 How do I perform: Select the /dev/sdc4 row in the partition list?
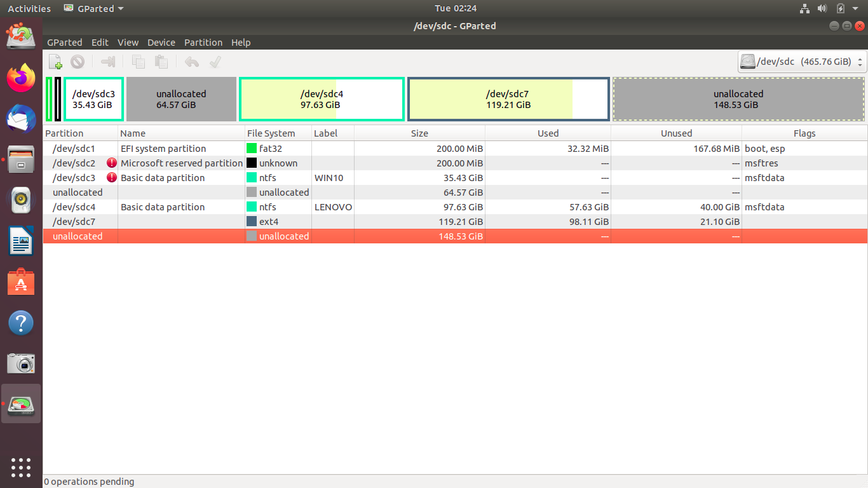click(455, 207)
